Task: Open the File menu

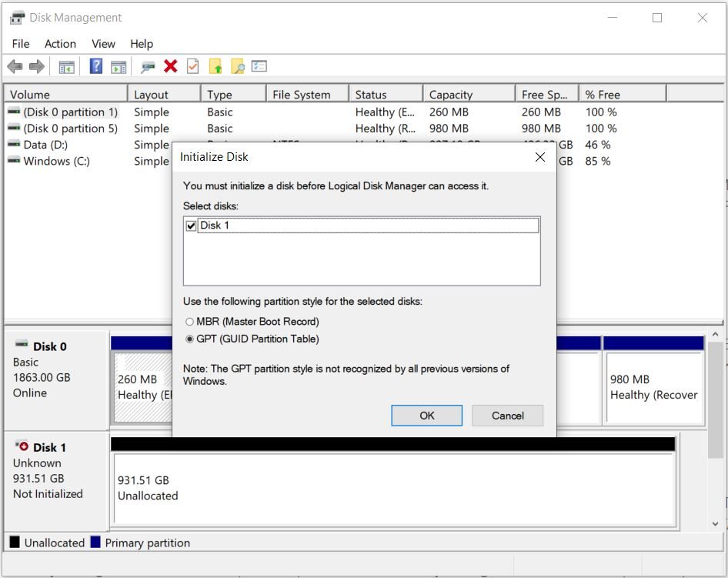Action: pyautogui.click(x=20, y=44)
